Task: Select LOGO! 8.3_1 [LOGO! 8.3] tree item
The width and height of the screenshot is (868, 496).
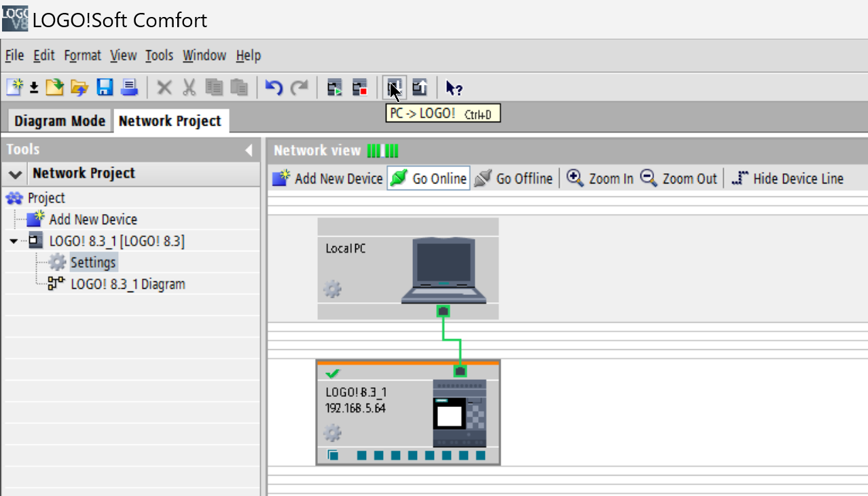Action: 107,241
